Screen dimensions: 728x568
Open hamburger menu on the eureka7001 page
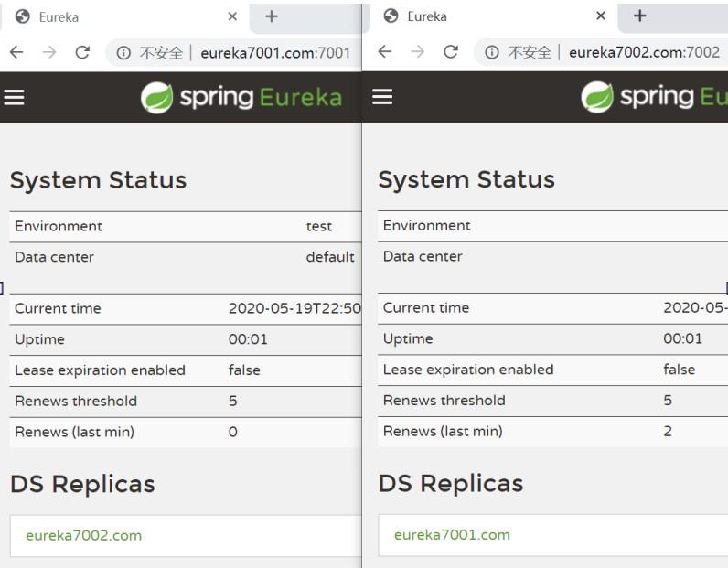tap(14, 98)
